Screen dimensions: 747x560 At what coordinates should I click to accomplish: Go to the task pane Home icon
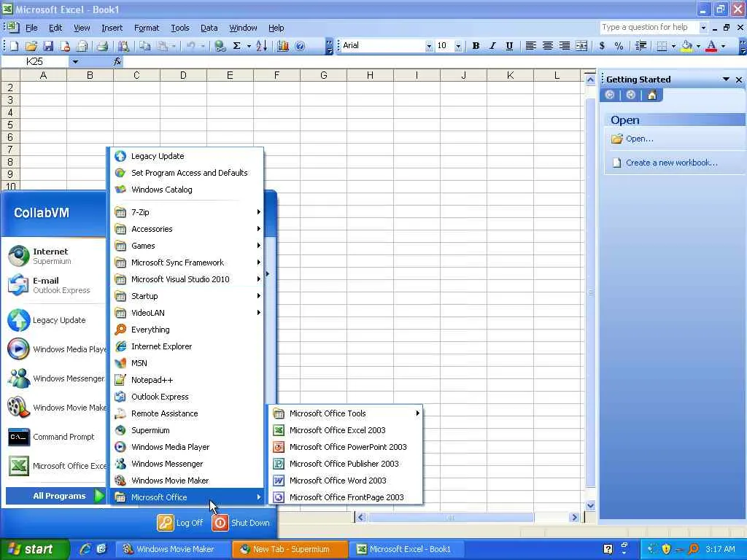(x=652, y=95)
